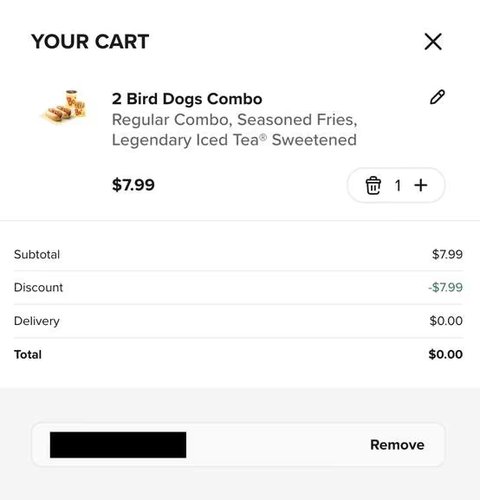
Task: Click the green -$7.99 discount amount
Action: (445, 287)
